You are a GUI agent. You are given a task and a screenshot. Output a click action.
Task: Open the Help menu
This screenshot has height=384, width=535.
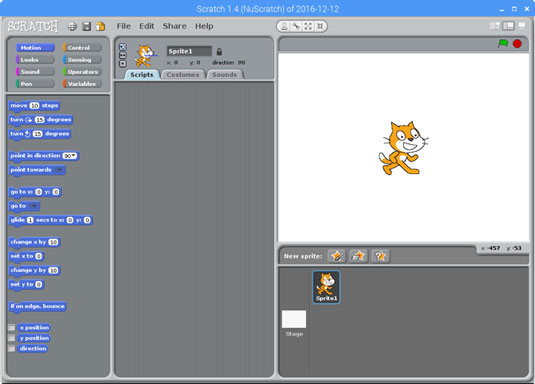click(x=204, y=26)
